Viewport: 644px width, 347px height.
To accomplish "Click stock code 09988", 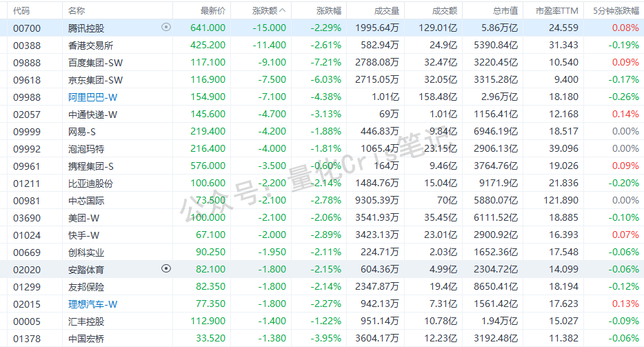I will [x=27, y=97].
